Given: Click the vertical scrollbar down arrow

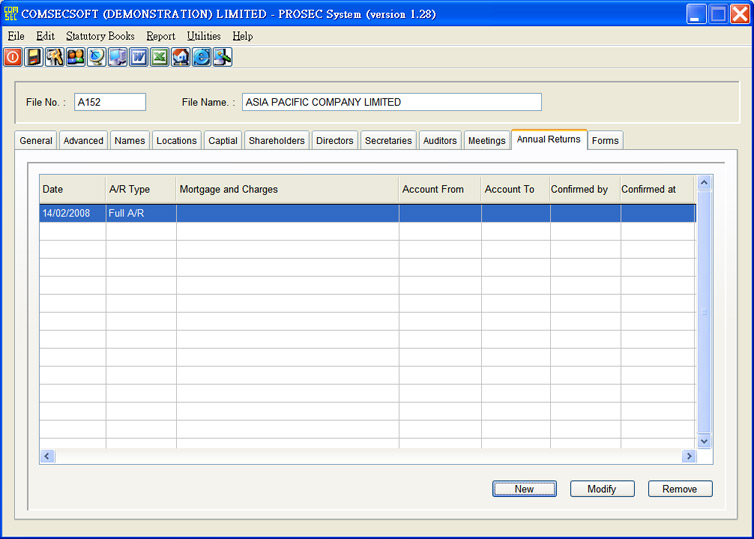Looking at the screenshot, I should 704,440.
